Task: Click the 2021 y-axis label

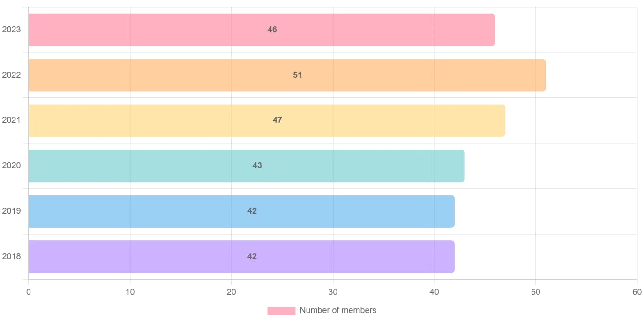Action: click(x=11, y=120)
